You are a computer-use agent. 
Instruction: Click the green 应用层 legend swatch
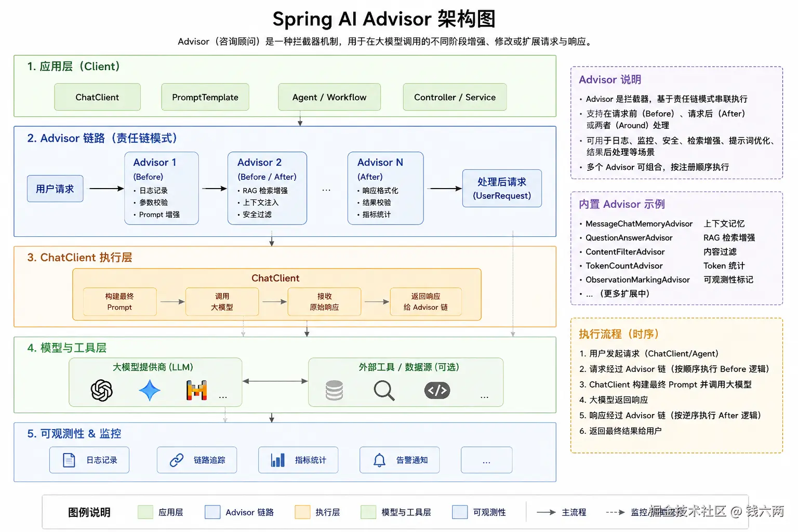pyautogui.click(x=145, y=512)
